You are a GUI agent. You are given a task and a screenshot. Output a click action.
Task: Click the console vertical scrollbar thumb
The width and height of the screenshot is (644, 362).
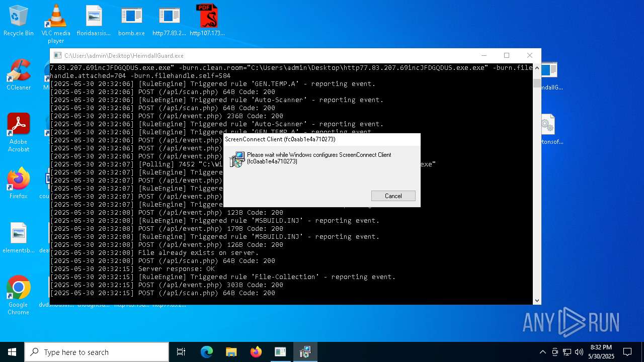[537, 83]
